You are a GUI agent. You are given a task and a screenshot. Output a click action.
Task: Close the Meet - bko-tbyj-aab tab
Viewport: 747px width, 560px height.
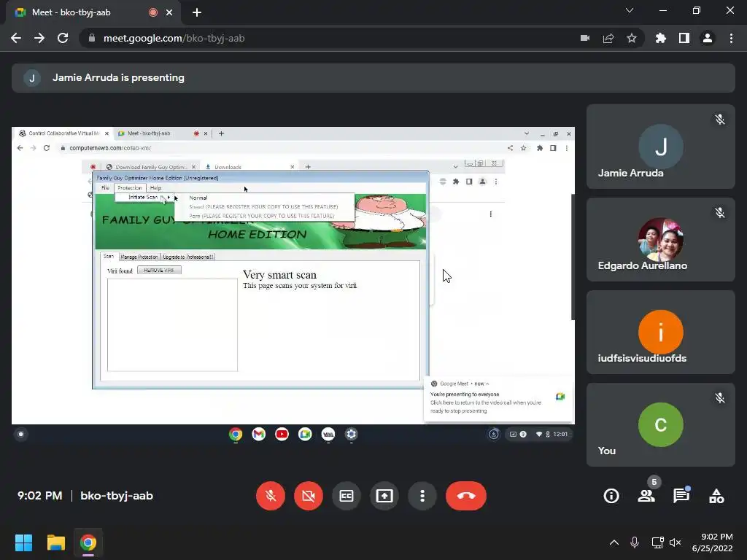click(169, 12)
